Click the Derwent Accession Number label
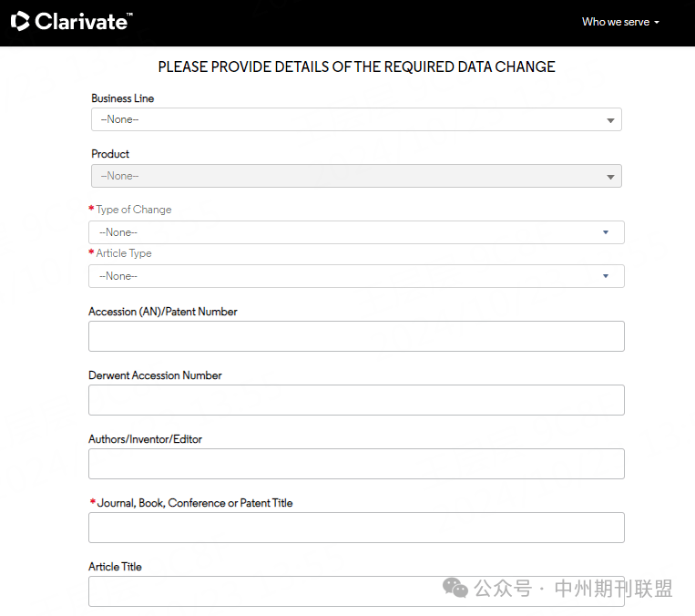This screenshot has width=695, height=616. [x=155, y=375]
